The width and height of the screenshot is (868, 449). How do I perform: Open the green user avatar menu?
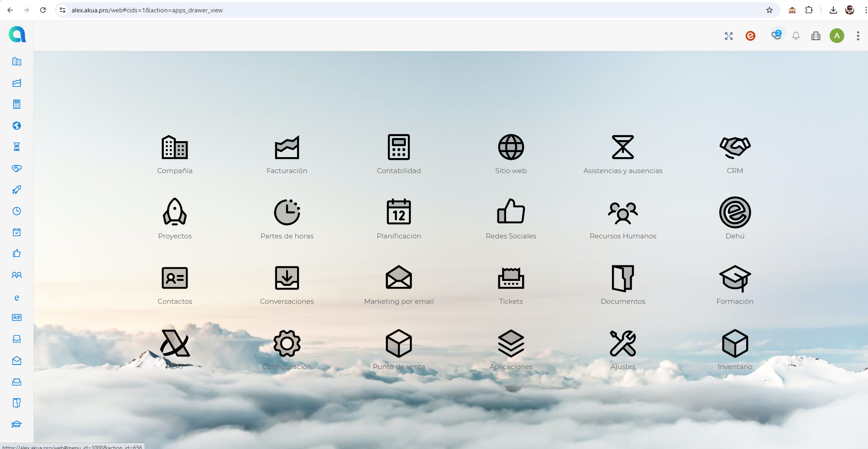coord(837,36)
